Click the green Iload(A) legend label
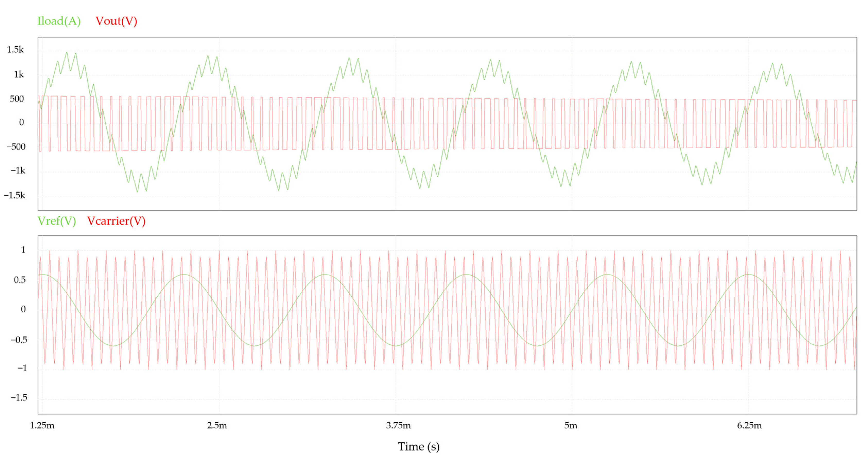This screenshot has width=868, height=459. pyautogui.click(x=59, y=21)
